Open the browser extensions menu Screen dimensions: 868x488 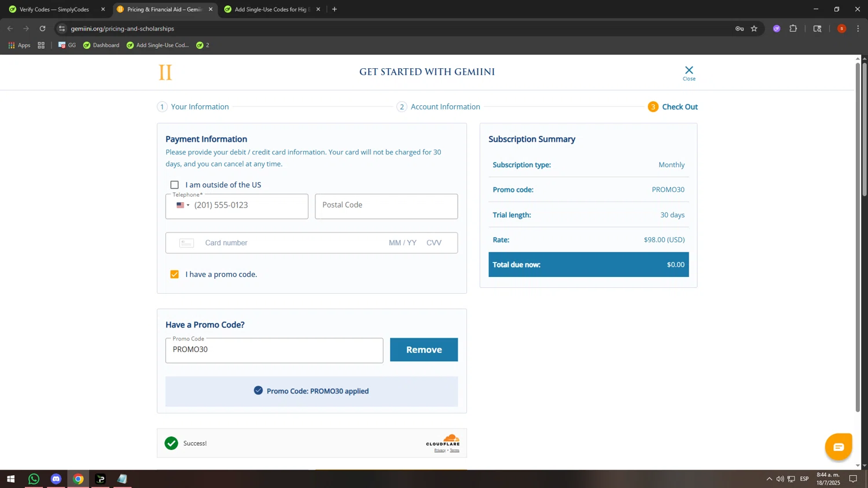coord(793,28)
